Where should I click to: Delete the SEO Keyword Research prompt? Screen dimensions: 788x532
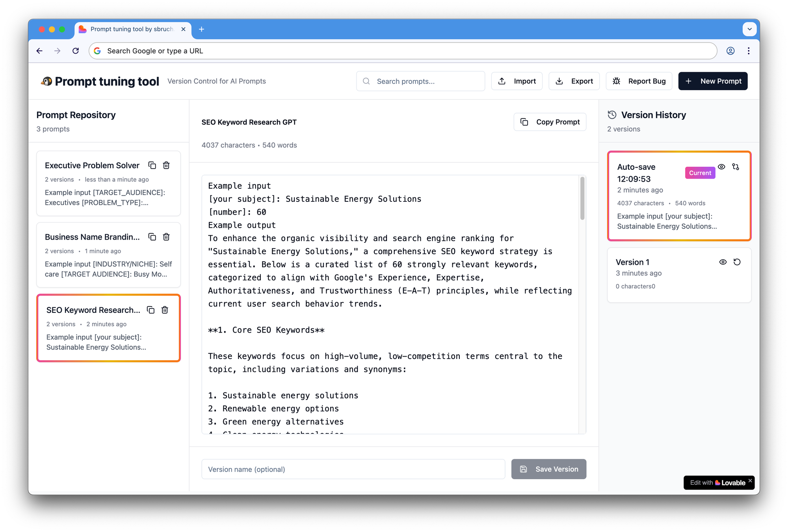tap(165, 310)
